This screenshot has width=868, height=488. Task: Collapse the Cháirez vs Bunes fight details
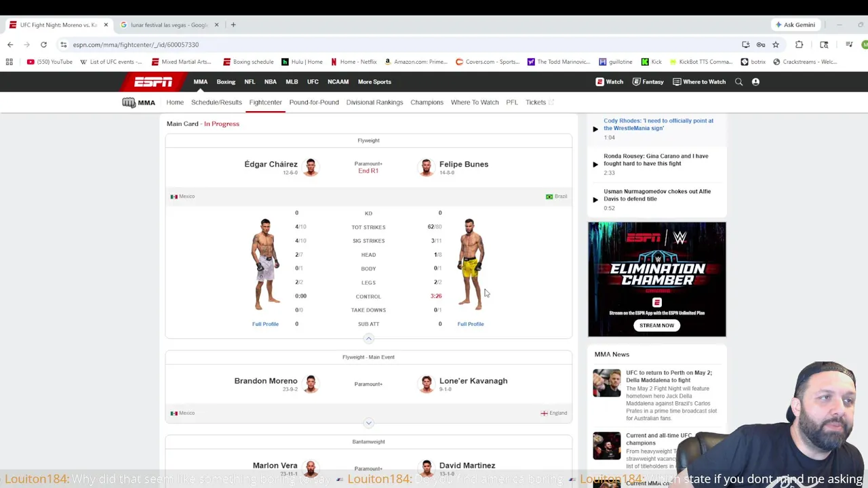[368, 338]
